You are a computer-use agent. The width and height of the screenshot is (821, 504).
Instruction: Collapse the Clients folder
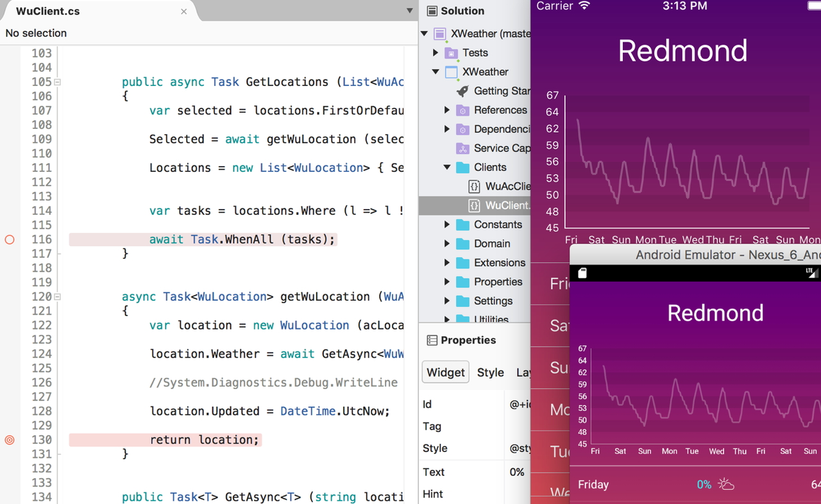click(x=447, y=167)
